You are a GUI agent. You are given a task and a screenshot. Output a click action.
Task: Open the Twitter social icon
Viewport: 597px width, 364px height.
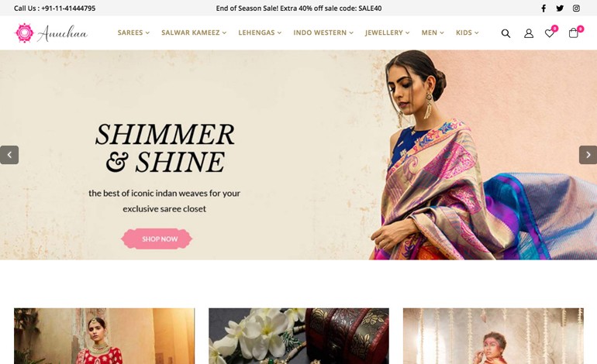point(560,9)
